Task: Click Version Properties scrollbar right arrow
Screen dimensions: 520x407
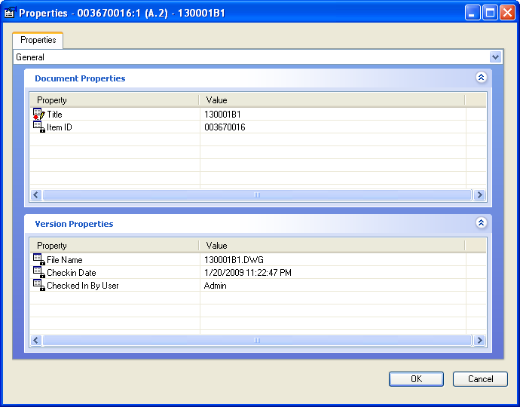Action: (480, 340)
